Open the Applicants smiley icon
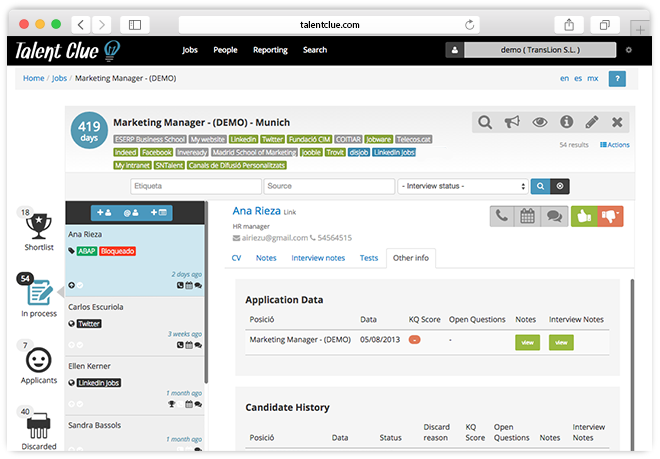 pos(39,359)
